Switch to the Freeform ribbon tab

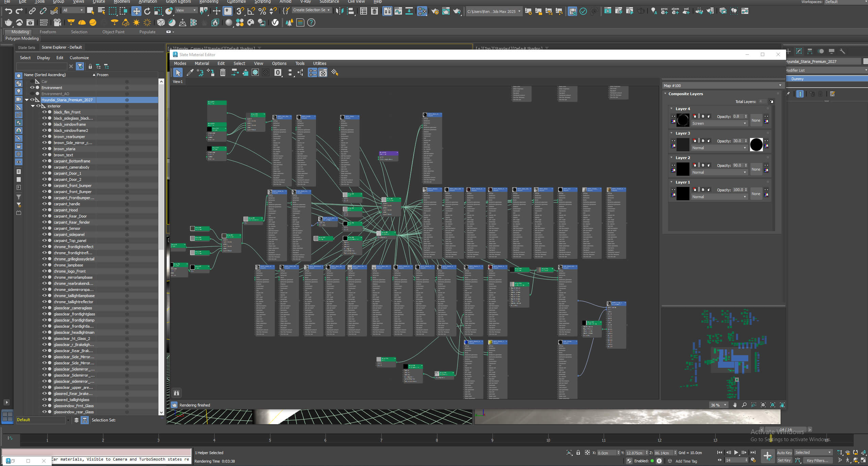pyautogui.click(x=48, y=32)
